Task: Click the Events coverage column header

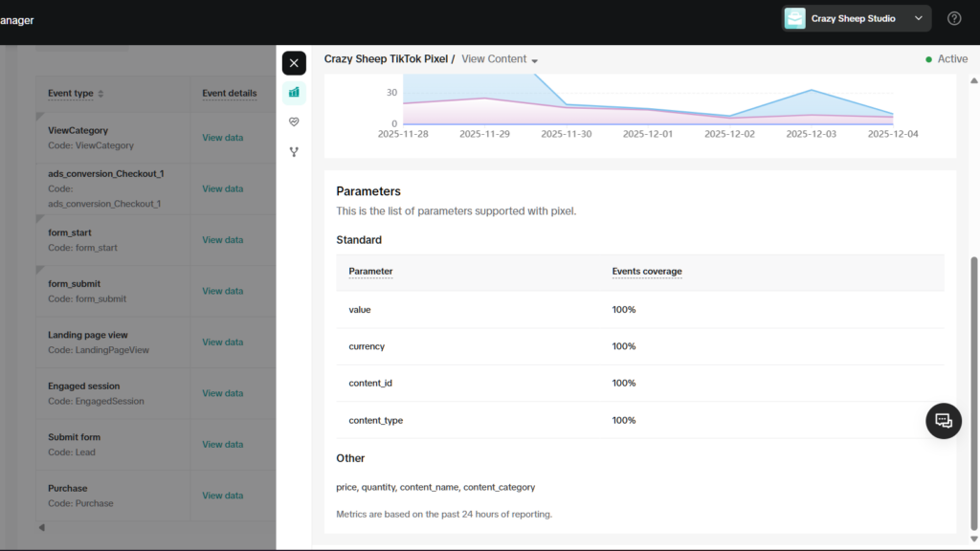Action: 647,272
